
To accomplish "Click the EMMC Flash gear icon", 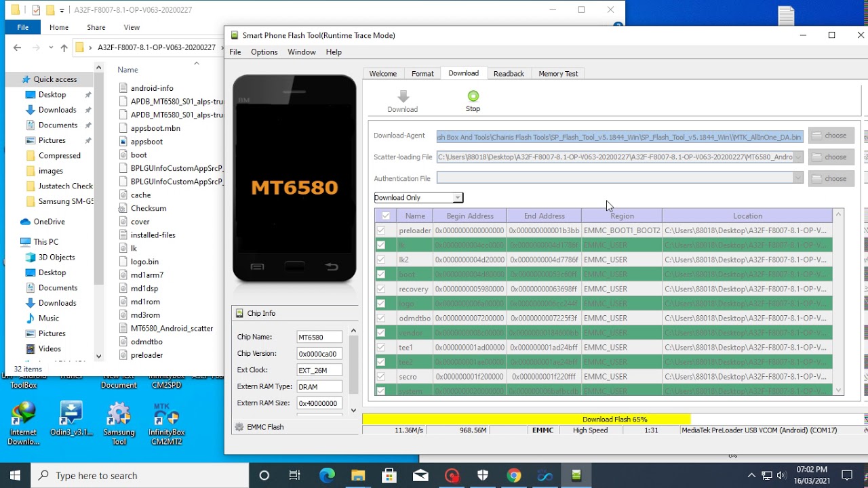I will click(x=239, y=427).
